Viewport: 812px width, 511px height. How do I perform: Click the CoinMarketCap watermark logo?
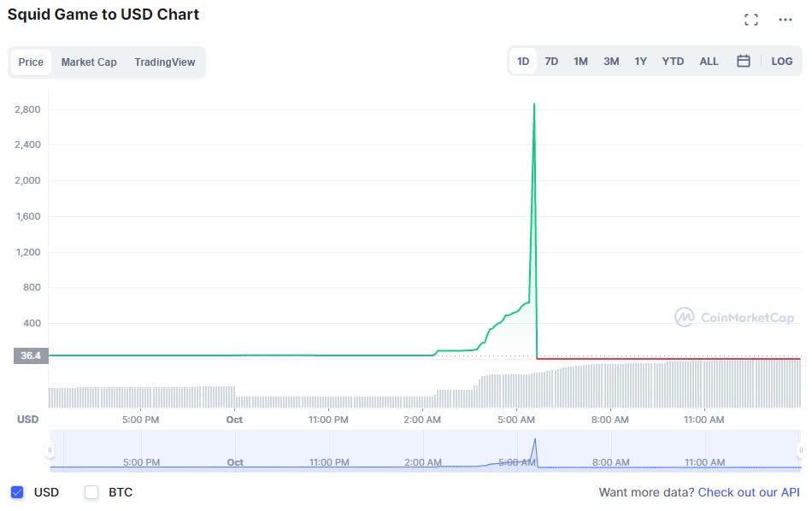pyautogui.click(x=734, y=317)
